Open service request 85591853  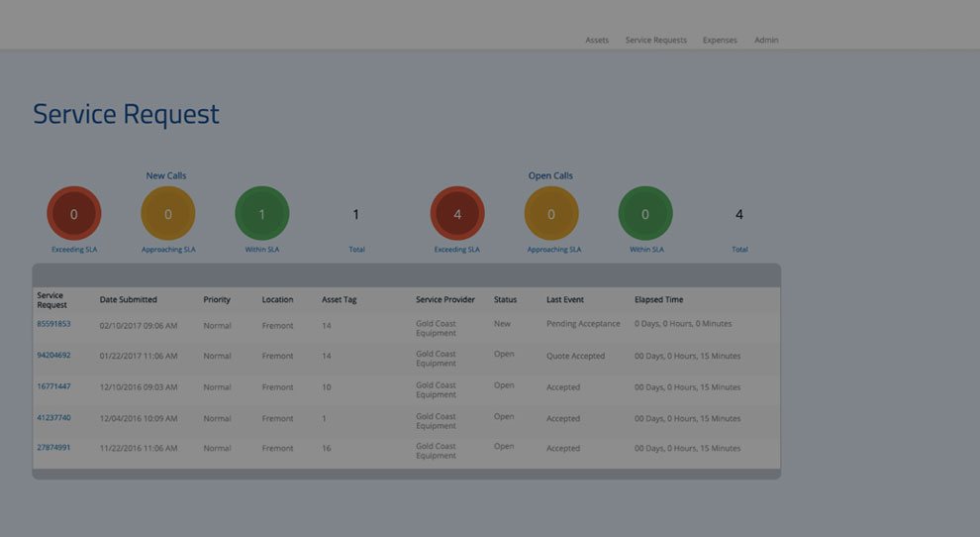click(x=53, y=324)
